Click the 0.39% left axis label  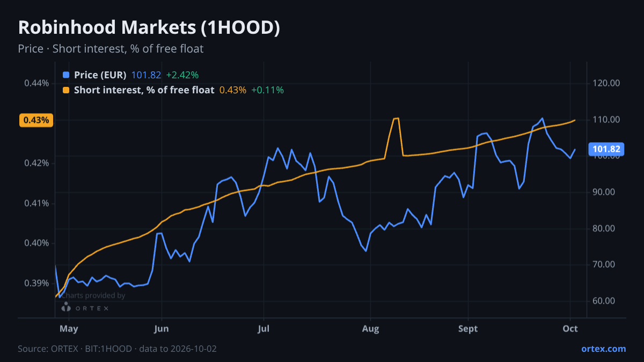click(36, 283)
